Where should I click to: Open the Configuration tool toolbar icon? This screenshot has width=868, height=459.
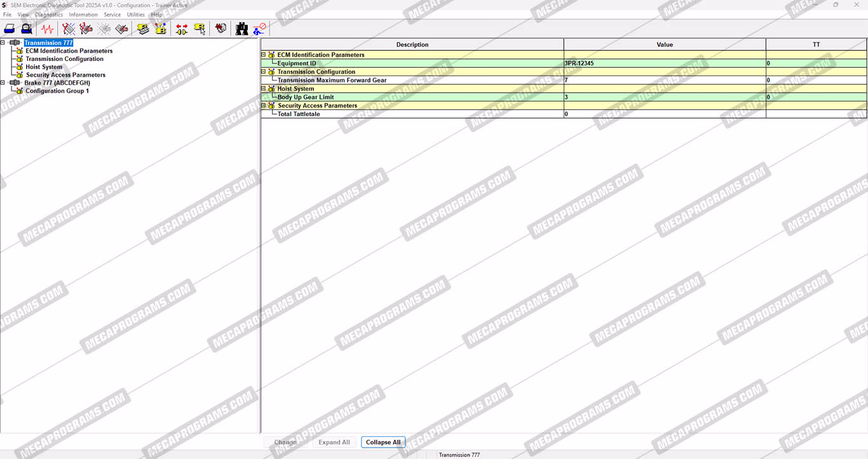tap(161, 29)
